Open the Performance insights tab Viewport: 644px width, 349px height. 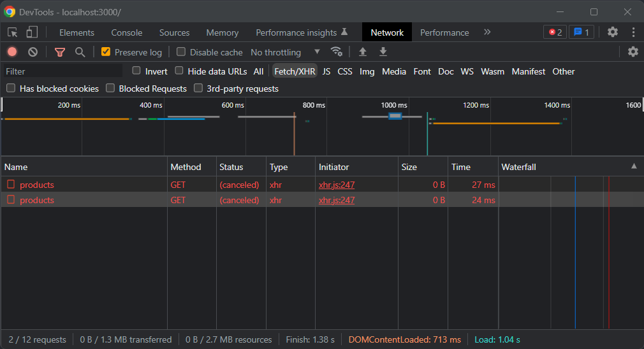302,32
